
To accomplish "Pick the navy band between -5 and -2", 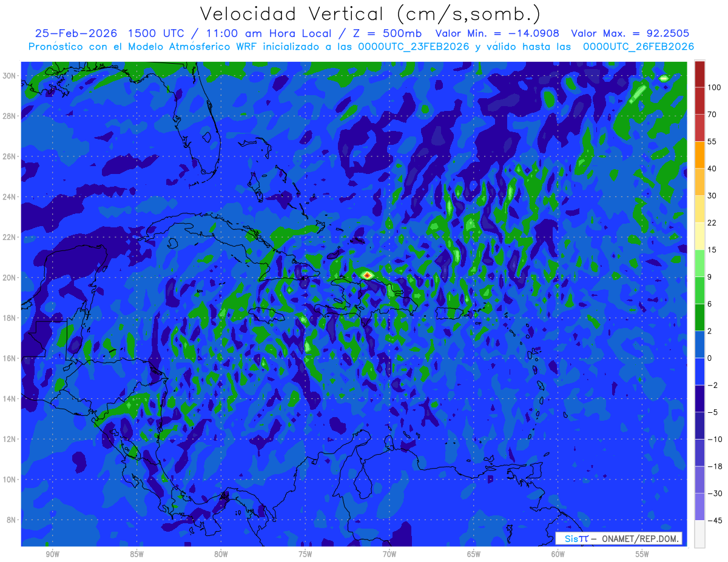I will tap(699, 399).
